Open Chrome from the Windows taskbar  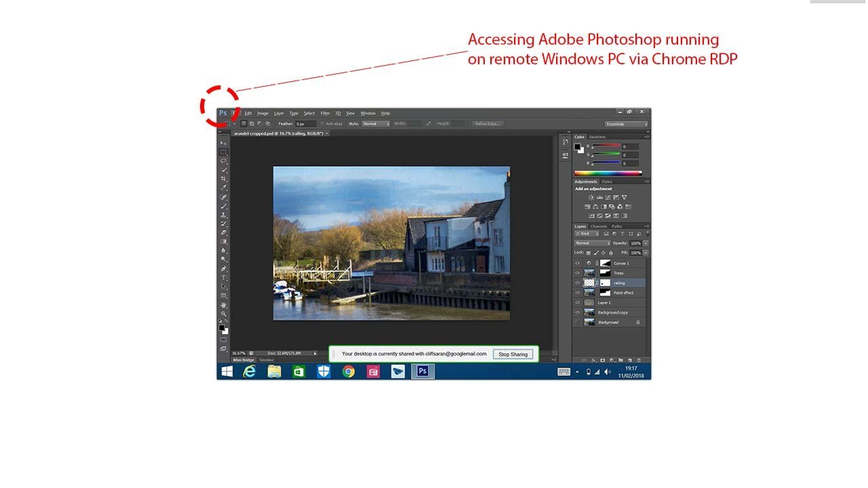(349, 371)
